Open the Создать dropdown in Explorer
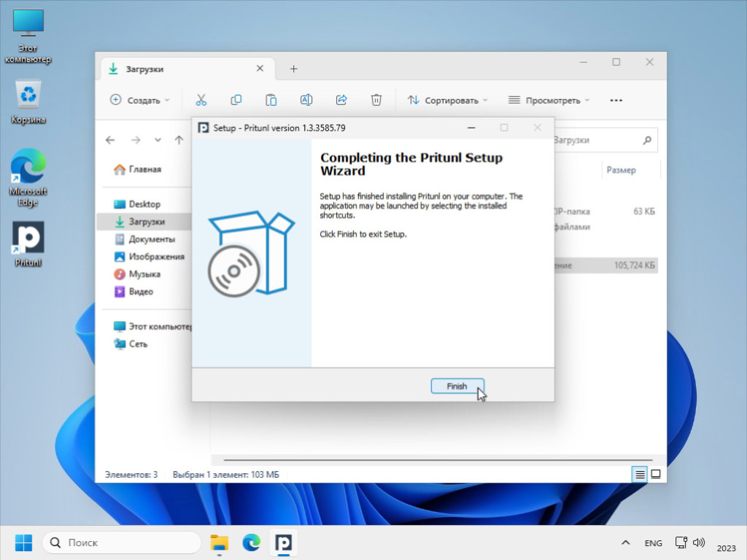Image resolution: width=747 pixels, height=560 pixels. coord(139,100)
